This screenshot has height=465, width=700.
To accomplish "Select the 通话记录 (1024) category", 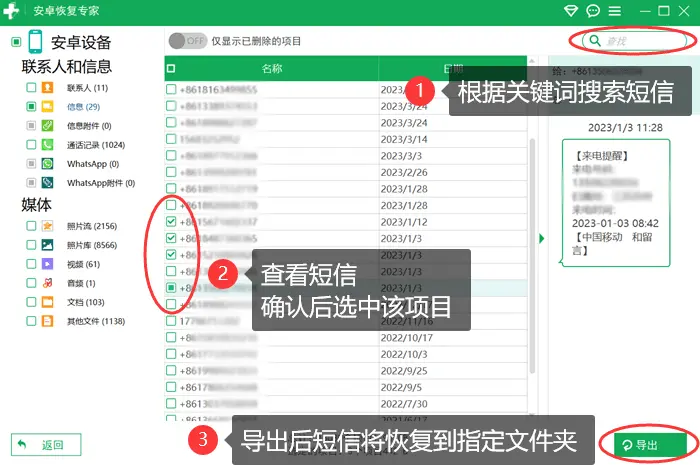I will tap(96, 145).
